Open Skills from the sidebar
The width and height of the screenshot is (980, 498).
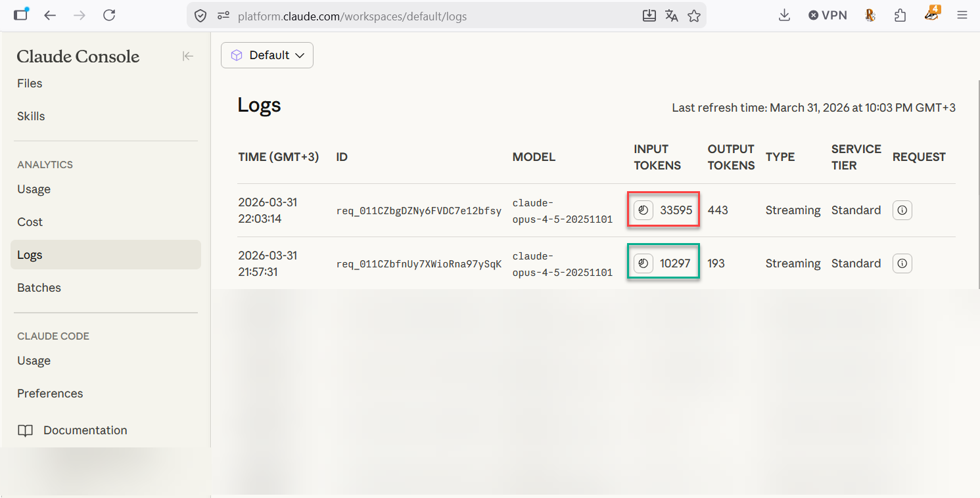click(31, 116)
